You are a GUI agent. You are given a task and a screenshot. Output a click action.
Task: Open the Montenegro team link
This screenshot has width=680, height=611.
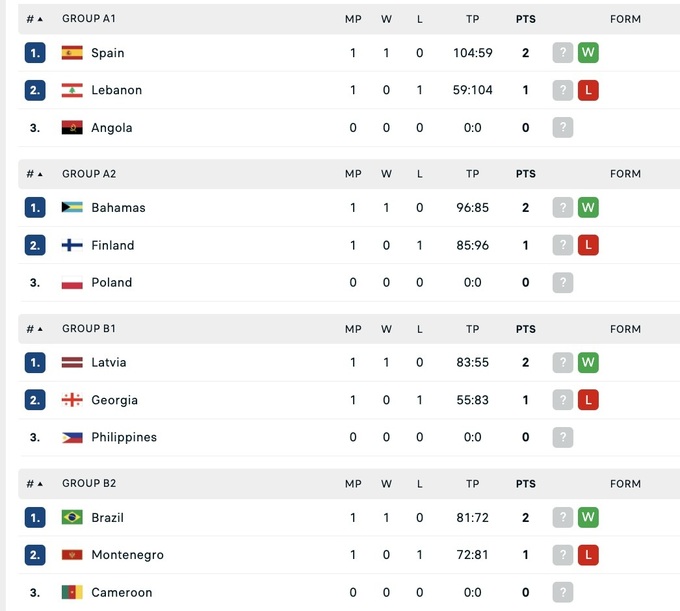[x=127, y=555]
